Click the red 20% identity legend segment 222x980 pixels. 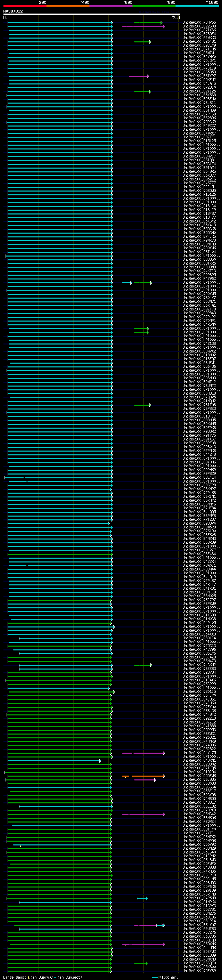[25, 6]
